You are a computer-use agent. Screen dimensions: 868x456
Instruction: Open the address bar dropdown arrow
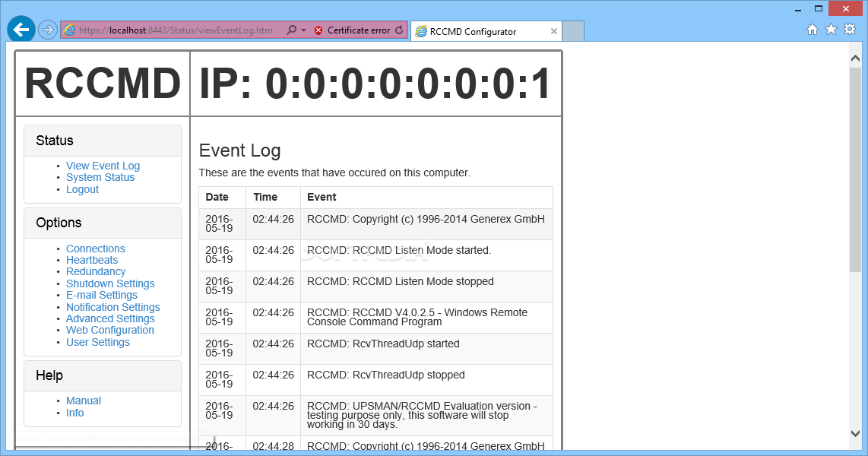tap(303, 30)
